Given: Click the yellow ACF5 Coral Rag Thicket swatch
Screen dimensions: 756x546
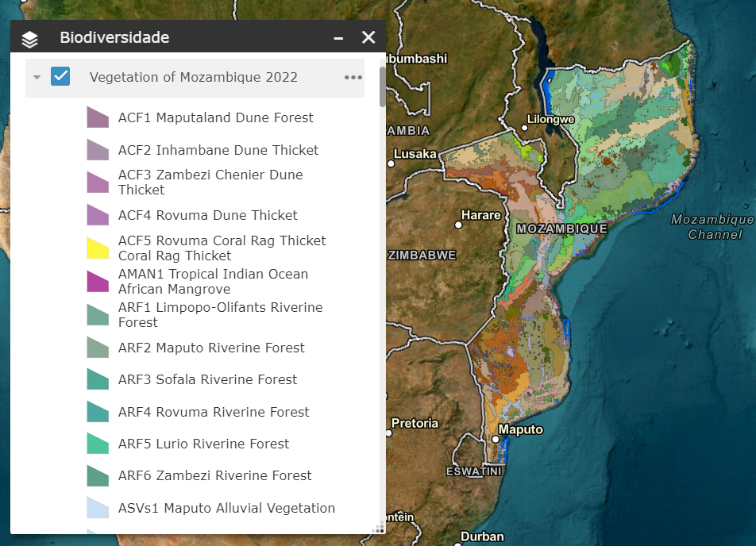Looking at the screenshot, I should pos(98,248).
